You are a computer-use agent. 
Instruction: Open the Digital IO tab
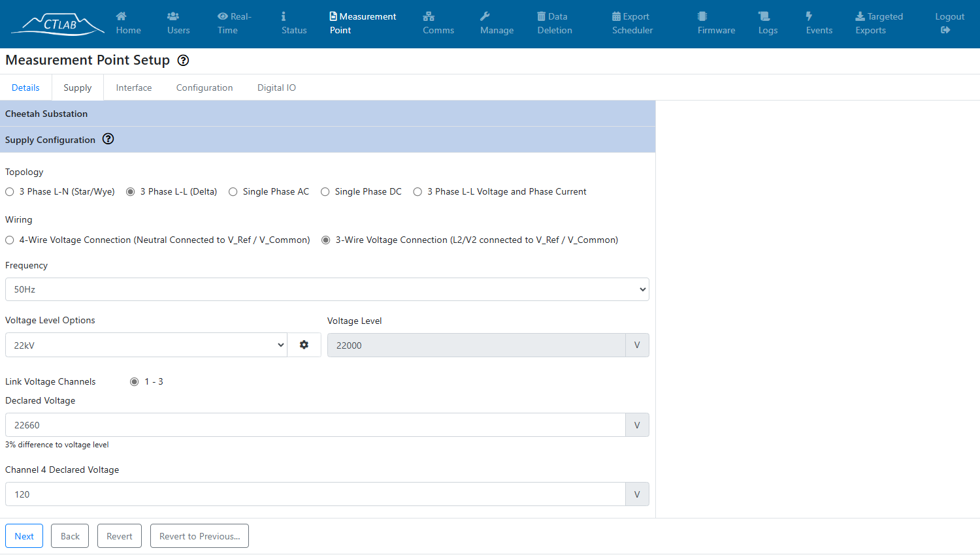(x=276, y=88)
